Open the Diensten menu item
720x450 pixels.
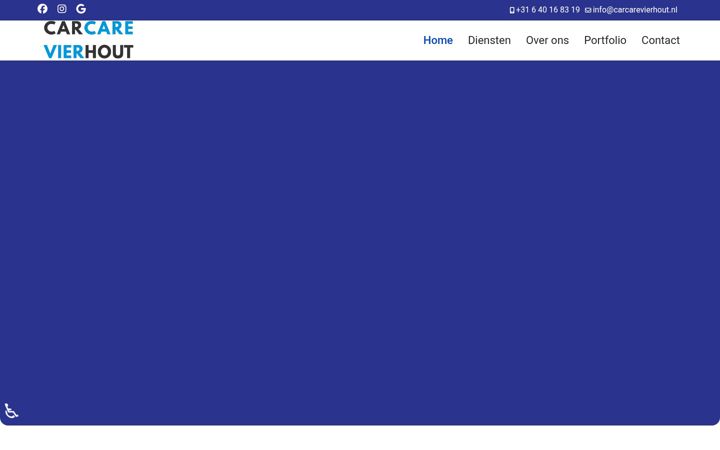489,40
